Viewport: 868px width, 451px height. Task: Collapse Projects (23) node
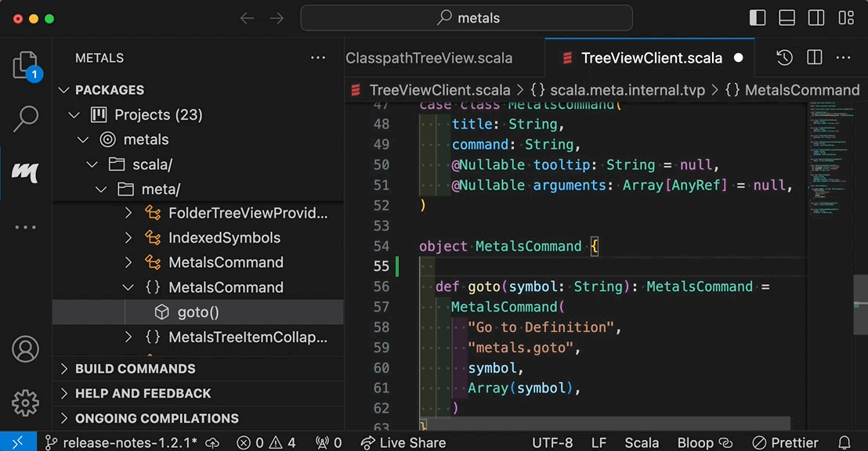point(74,115)
